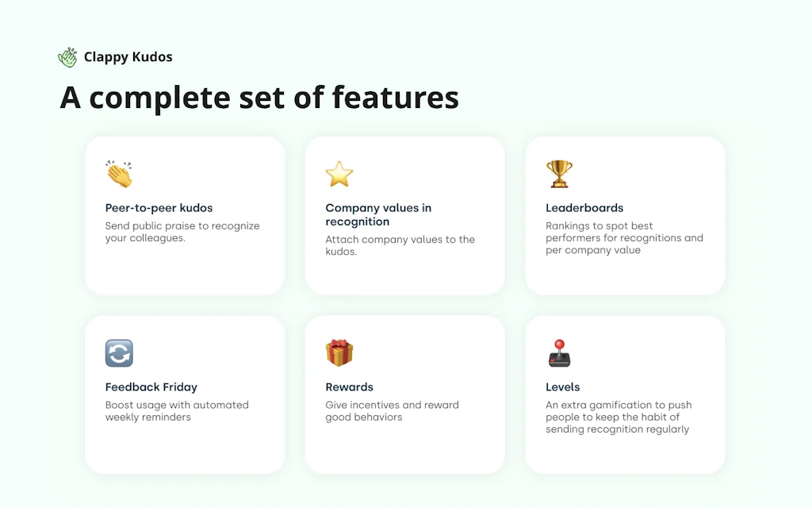Open the Feedback Friday feature title
The image size is (812, 508).
pyautogui.click(x=151, y=387)
